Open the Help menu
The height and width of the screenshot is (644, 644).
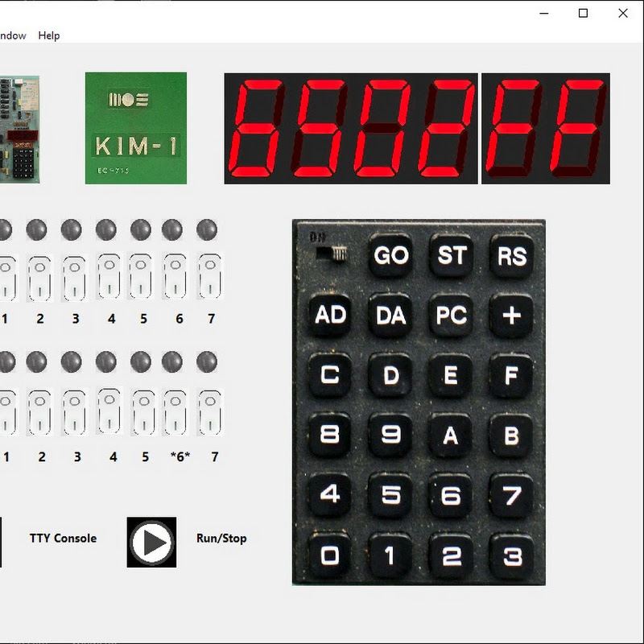49,35
